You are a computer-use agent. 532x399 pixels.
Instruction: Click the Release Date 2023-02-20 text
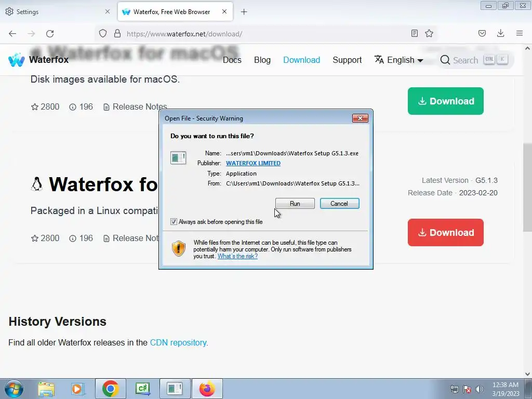(x=453, y=193)
